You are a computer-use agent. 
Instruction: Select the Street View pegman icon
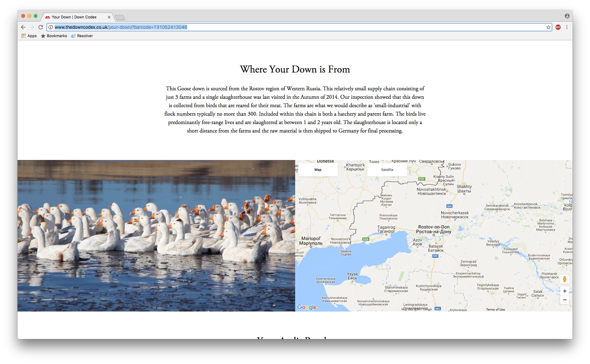coord(564,279)
